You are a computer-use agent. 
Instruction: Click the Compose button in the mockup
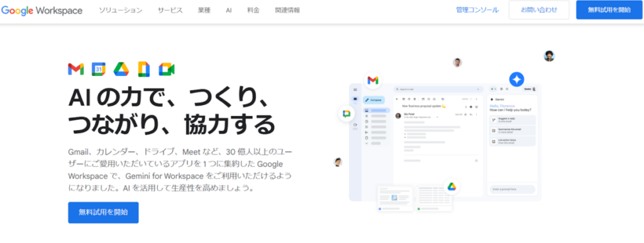point(374,100)
